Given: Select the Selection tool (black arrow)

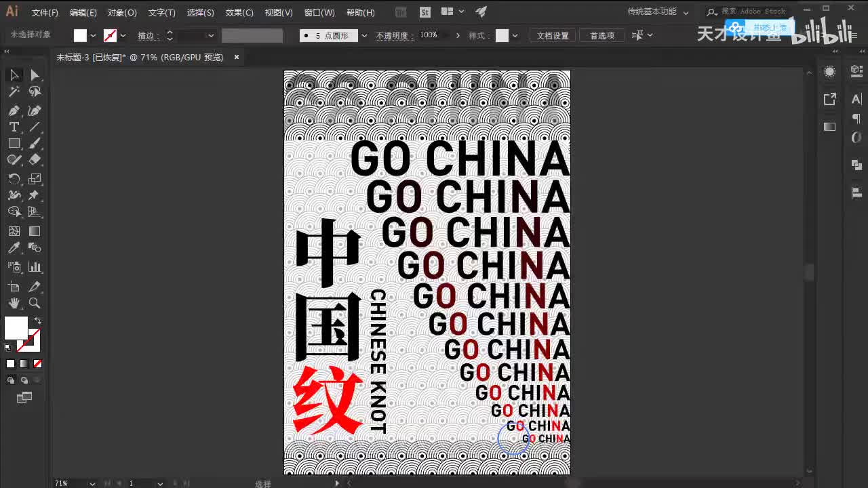Looking at the screenshot, I should (x=14, y=75).
